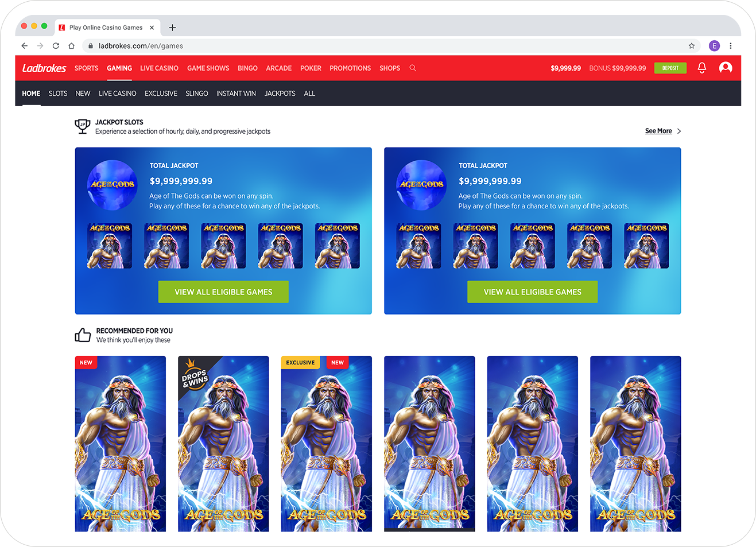
Task: Click the Recommended For You heading
Action: [x=134, y=331]
